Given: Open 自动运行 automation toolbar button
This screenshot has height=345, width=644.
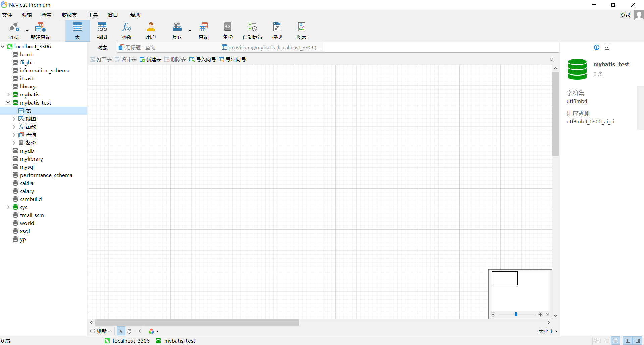Looking at the screenshot, I should [x=253, y=31].
